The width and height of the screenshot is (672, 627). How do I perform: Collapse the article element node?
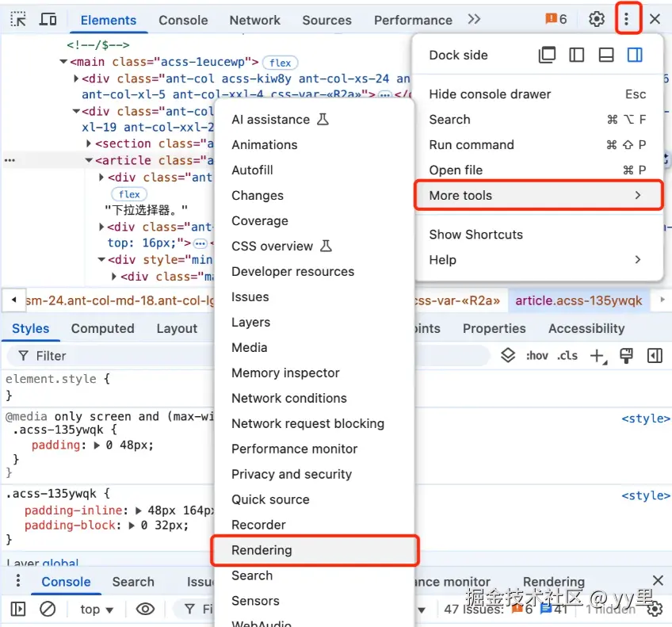(x=89, y=160)
